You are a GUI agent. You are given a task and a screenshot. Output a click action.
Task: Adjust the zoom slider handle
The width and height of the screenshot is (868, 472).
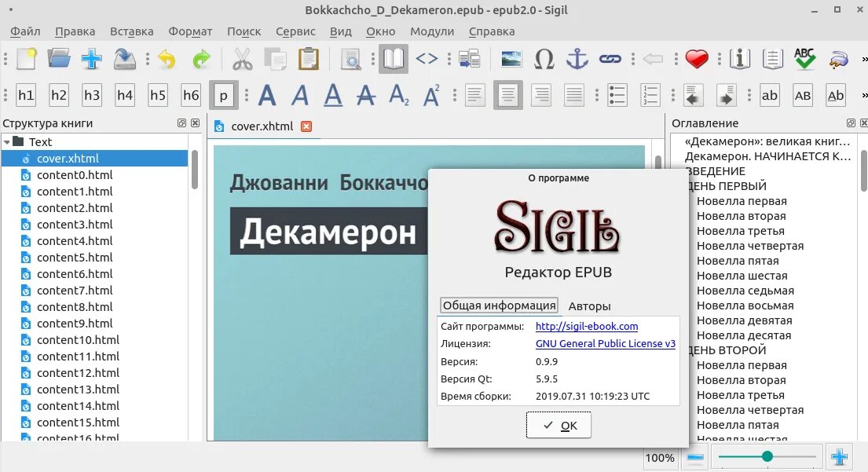767,456
